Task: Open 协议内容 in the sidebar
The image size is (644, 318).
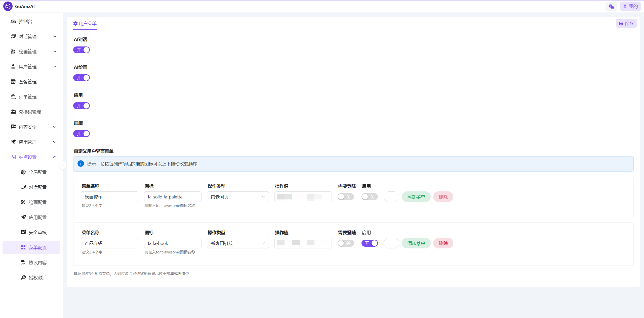Action: pyautogui.click(x=37, y=262)
